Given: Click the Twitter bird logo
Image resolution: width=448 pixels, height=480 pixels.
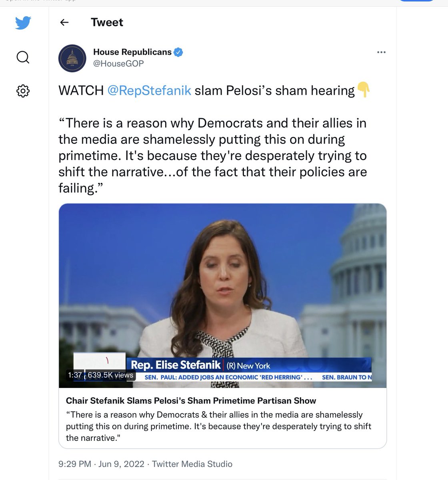Looking at the screenshot, I should pyautogui.click(x=23, y=23).
